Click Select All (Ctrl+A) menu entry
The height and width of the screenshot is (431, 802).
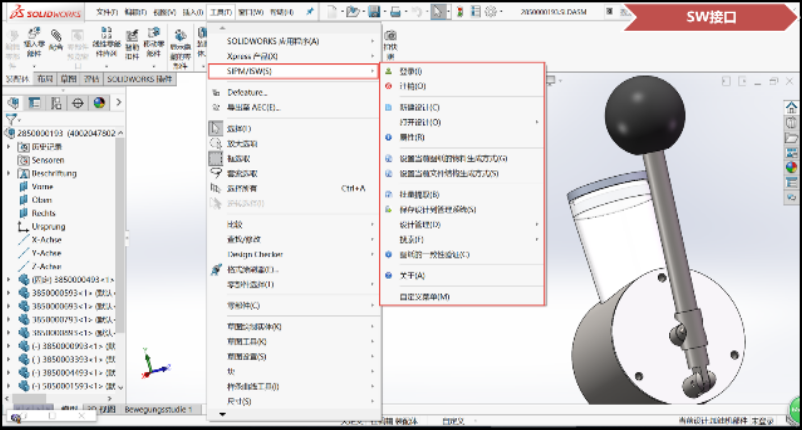pos(294,189)
